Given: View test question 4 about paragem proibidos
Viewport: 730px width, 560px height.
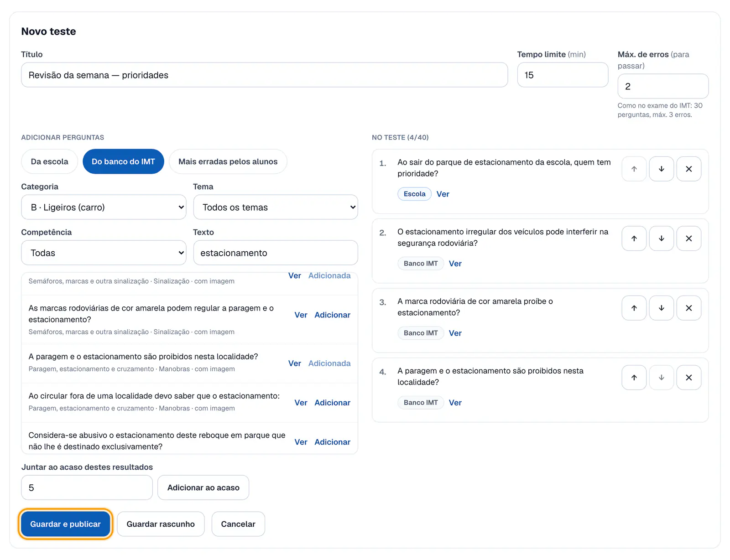Looking at the screenshot, I should [455, 403].
